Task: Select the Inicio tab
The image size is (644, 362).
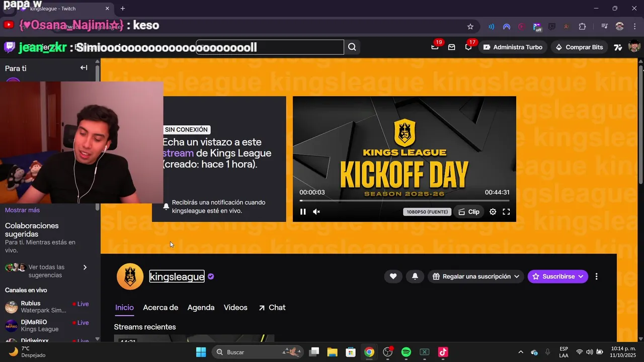Action: 124,307
